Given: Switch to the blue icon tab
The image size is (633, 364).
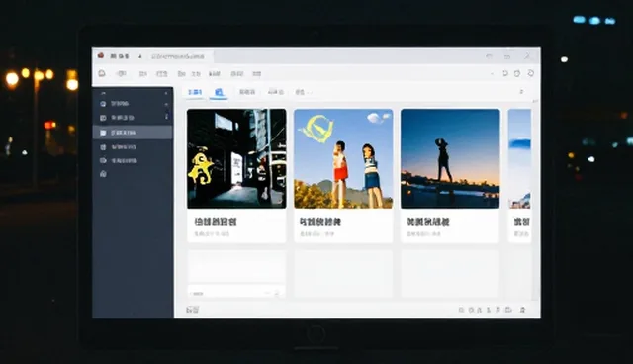Looking at the screenshot, I should (219, 92).
